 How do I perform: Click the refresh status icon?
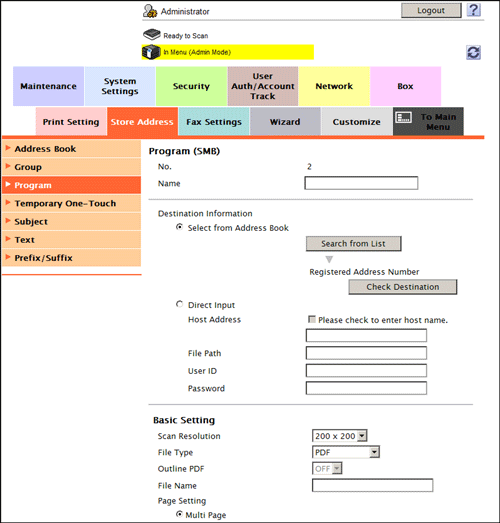pos(473,52)
